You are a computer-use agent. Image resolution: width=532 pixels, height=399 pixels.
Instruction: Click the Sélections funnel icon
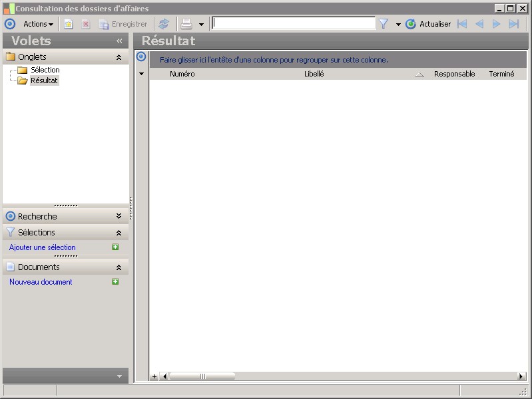coord(11,232)
